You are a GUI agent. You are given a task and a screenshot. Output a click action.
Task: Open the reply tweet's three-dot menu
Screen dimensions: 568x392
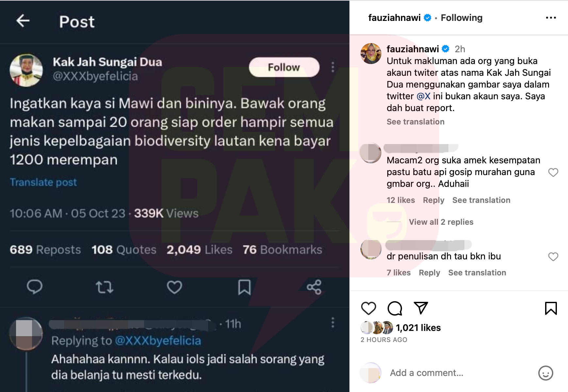[x=333, y=323]
